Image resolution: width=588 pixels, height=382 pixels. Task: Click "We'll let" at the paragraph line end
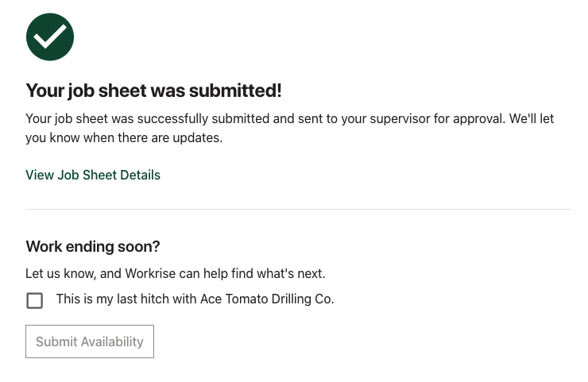(x=532, y=119)
